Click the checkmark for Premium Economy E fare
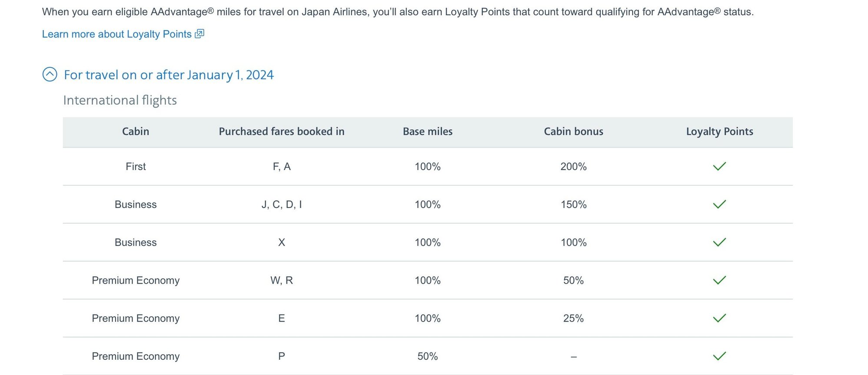The image size is (868, 375). 719,318
